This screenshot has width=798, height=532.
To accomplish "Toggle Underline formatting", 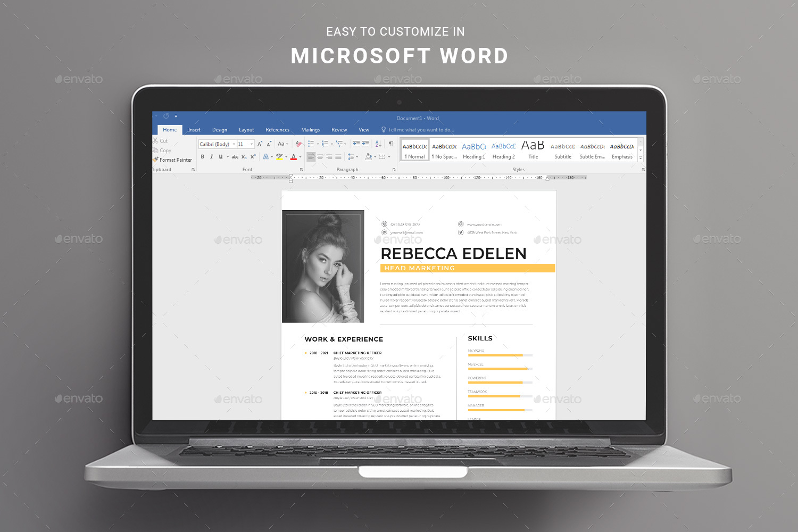I will pos(221,157).
